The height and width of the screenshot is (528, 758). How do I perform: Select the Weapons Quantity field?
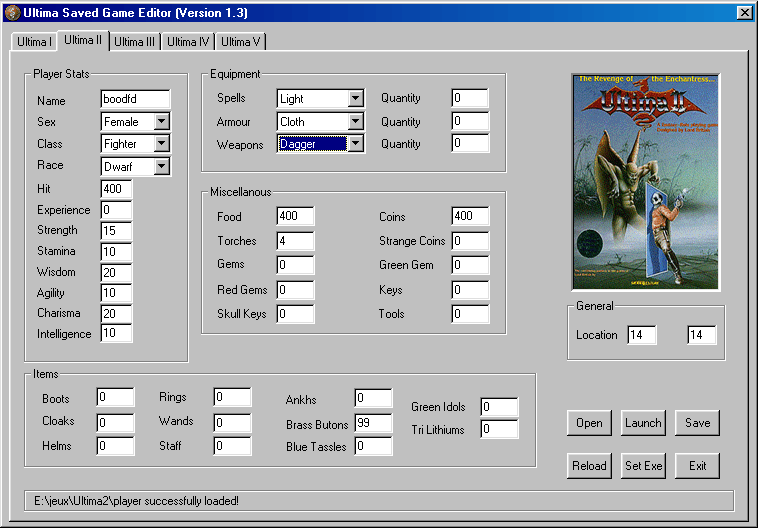pyautogui.click(x=470, y=144)
